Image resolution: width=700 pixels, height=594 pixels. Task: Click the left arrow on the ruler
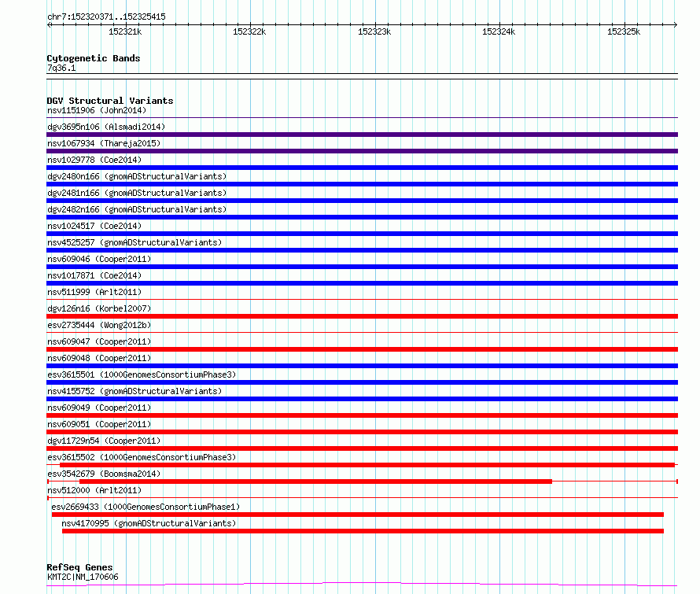click(50, 24)
